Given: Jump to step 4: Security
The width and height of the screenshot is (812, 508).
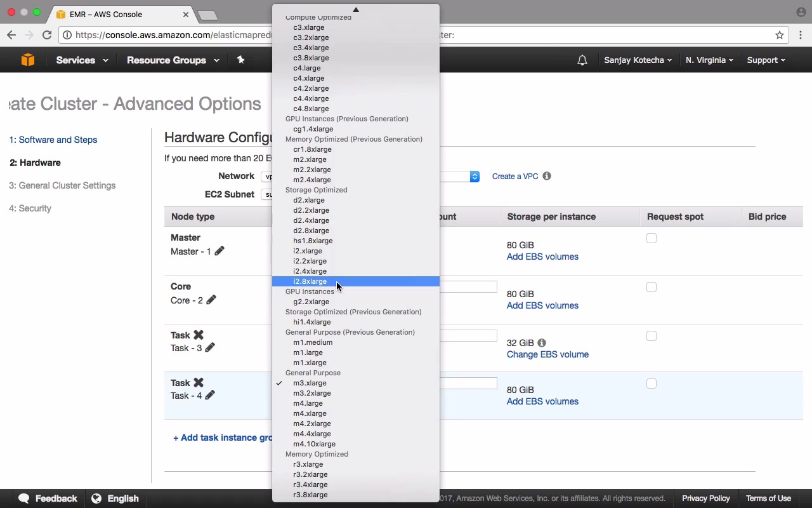Looking at the screenshot, I should [x=30, y=208].
